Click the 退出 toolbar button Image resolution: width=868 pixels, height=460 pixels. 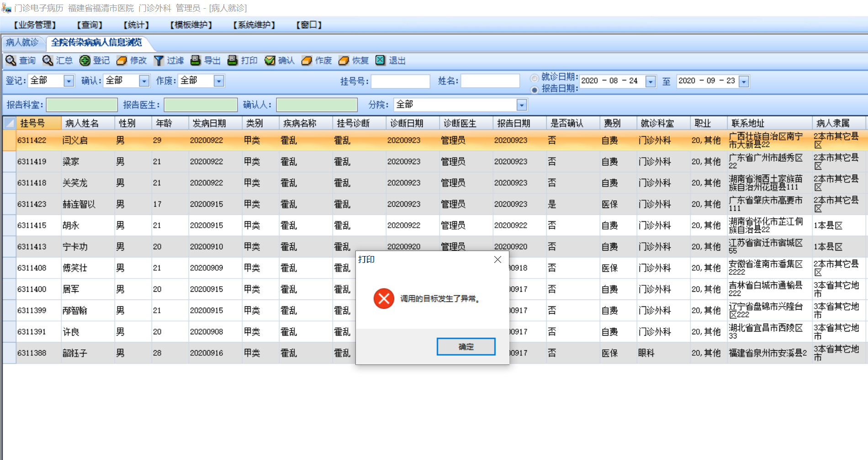point(391,60)
